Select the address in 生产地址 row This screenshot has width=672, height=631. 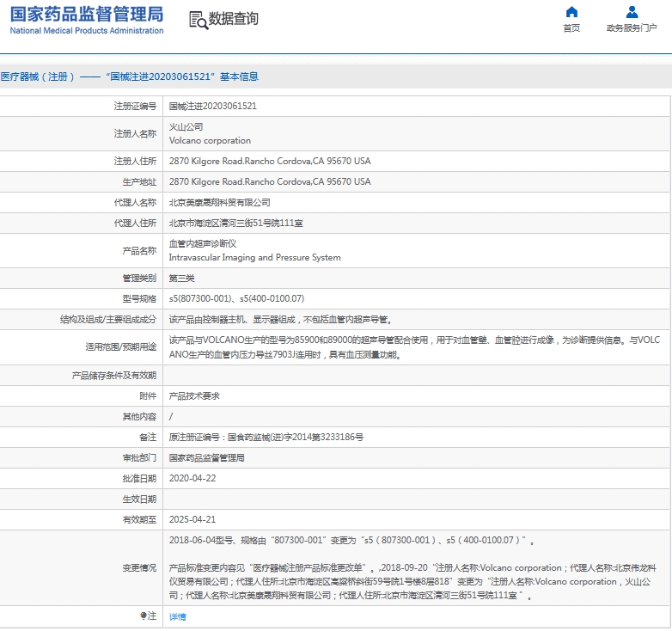click(270, 181)
